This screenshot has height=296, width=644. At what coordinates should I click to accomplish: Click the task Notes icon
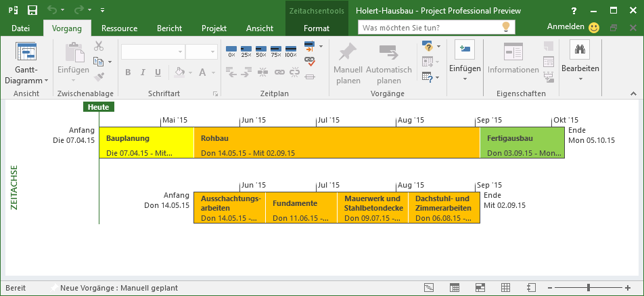549,46
